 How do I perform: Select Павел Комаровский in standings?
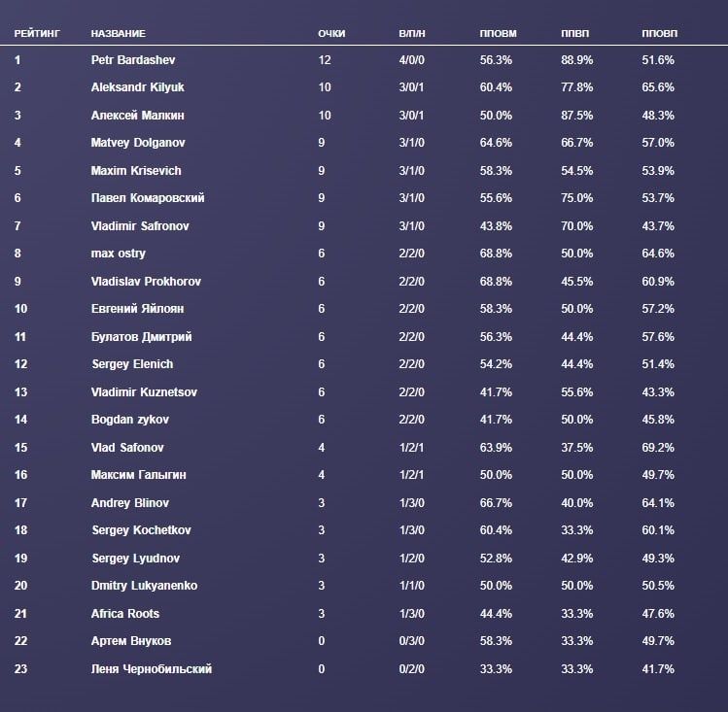coord(148,198)
